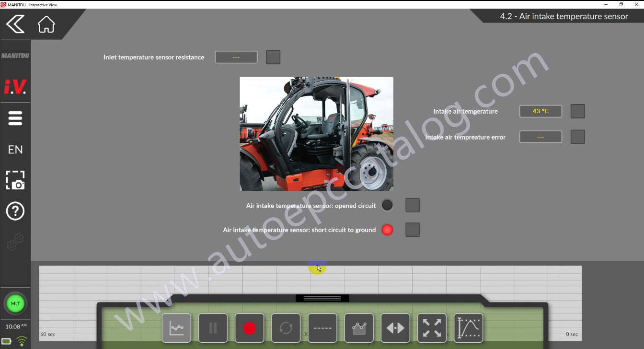The width and height of the screenshot is (644, 349).
Task: Click the expand to full screen arrows button
Action: (x=432, y=328)
